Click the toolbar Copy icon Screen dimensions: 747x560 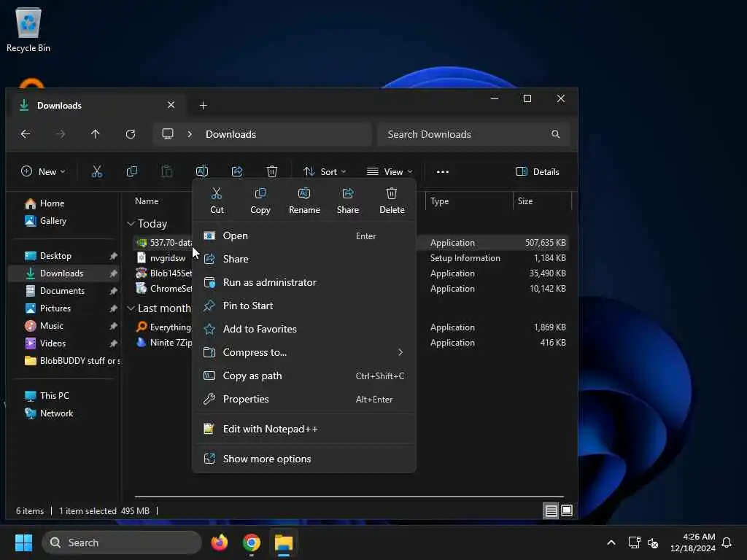[132, 171]
